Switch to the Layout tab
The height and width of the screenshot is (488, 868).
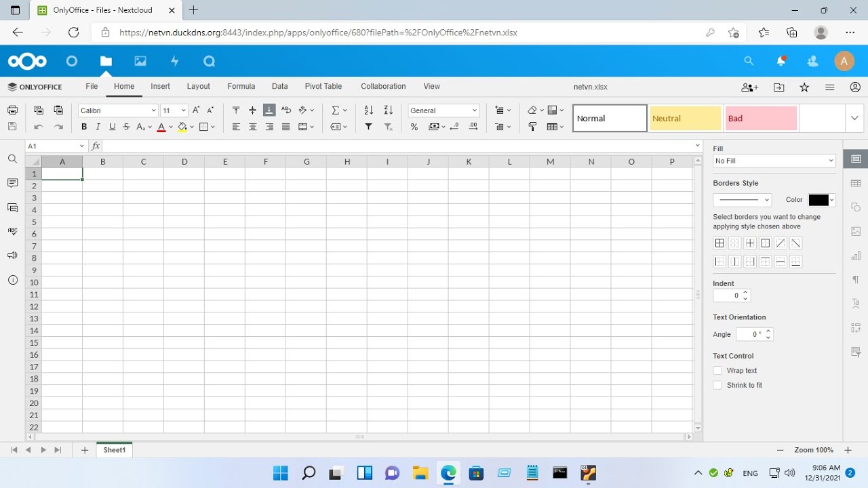click(x=199, y=86)
